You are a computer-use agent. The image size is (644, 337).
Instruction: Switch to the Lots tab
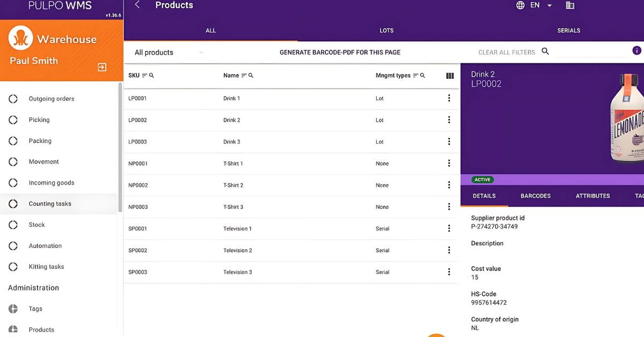tap(386, 31)
